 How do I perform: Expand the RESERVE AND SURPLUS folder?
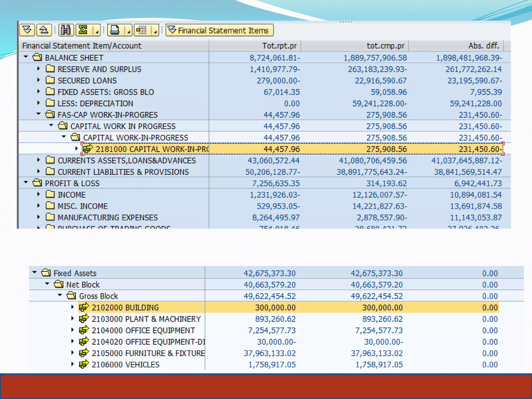[38, 69]
